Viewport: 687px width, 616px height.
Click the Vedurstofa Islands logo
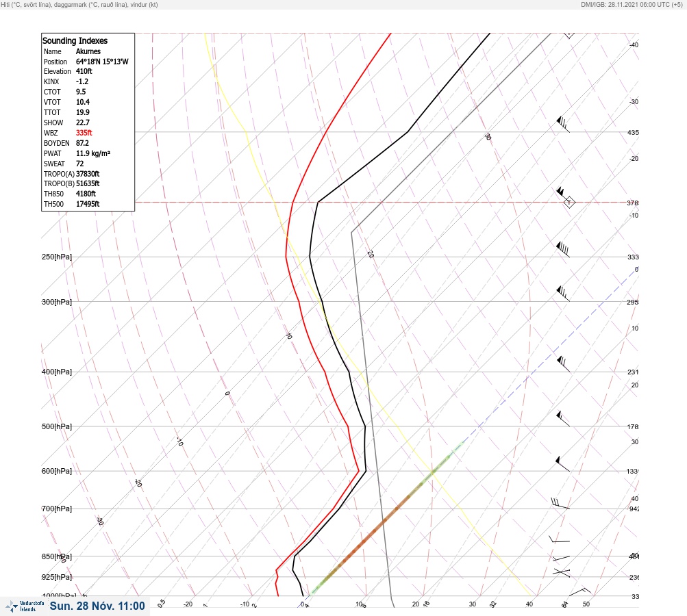click(25, 606)
